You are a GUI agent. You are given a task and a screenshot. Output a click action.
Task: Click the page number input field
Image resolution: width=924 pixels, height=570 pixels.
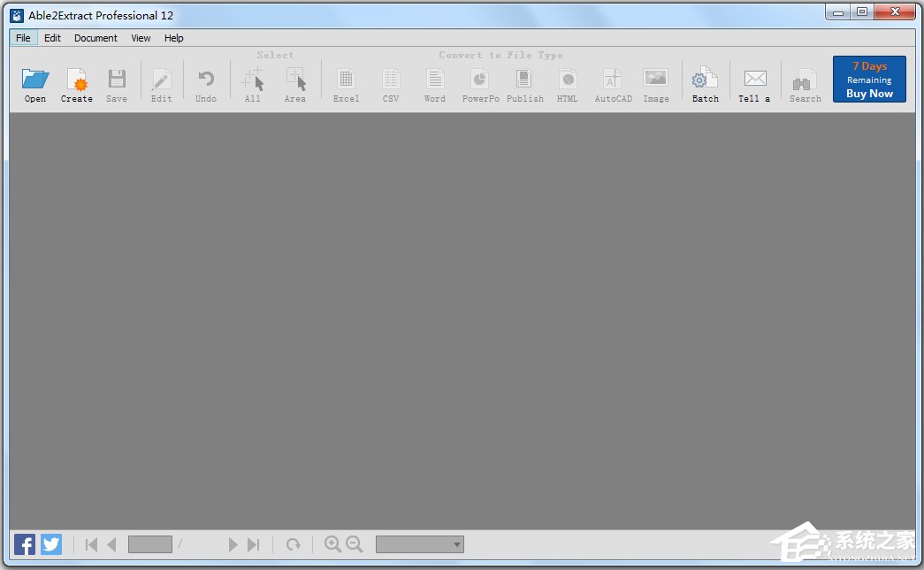pyautogui.click(x=150, y=544)
